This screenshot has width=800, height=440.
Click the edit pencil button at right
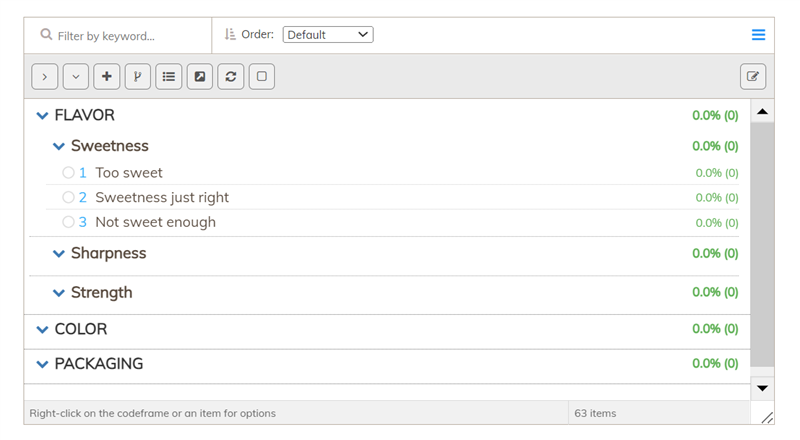point(753,77)
